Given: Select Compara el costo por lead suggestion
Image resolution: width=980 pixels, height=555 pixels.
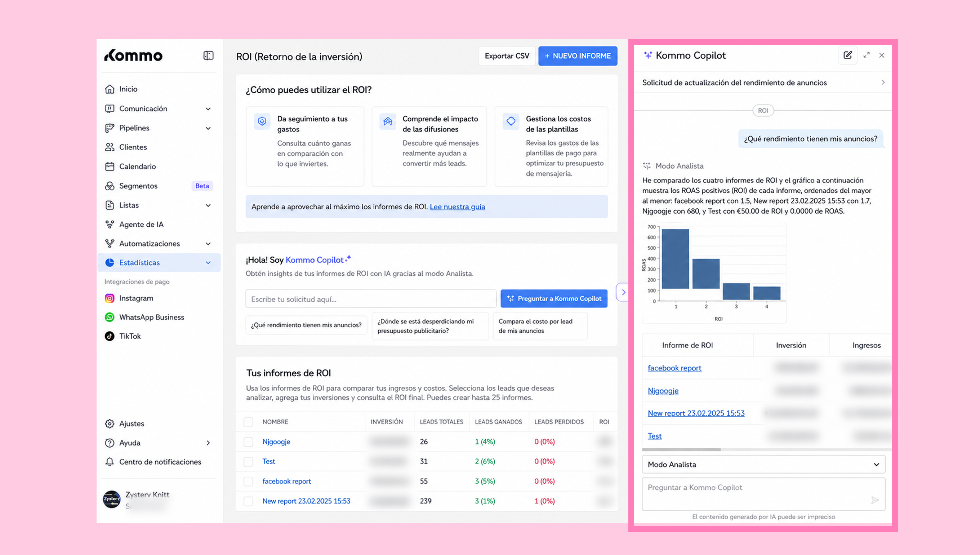Looking at the screenshot, I should point(540,326).
